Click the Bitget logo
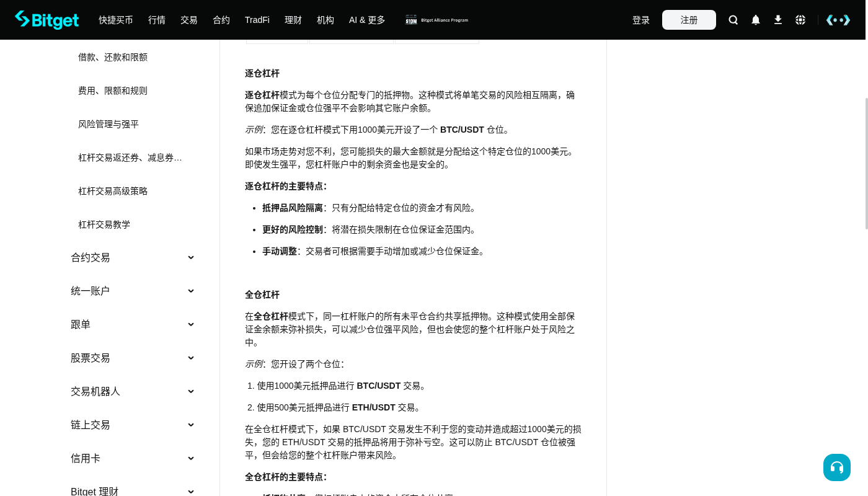 (x=47, y=20)
